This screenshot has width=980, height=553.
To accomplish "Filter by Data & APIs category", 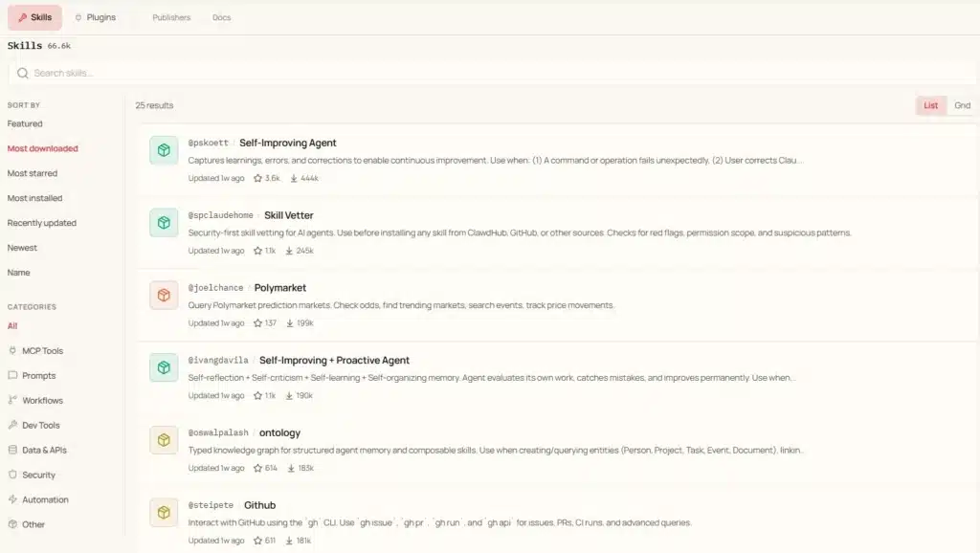I will pyautogui.click(x=37, y=450).
